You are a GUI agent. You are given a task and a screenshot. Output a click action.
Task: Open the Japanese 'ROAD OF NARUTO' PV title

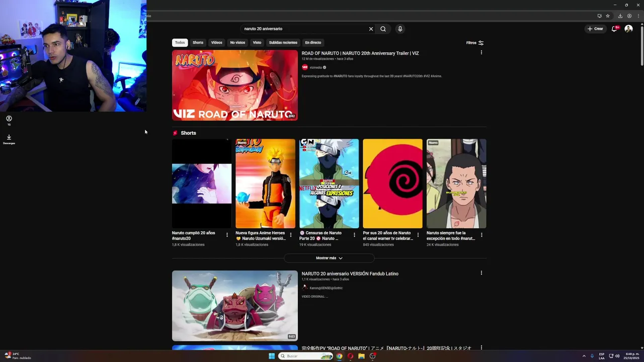[x=386, y=348]
